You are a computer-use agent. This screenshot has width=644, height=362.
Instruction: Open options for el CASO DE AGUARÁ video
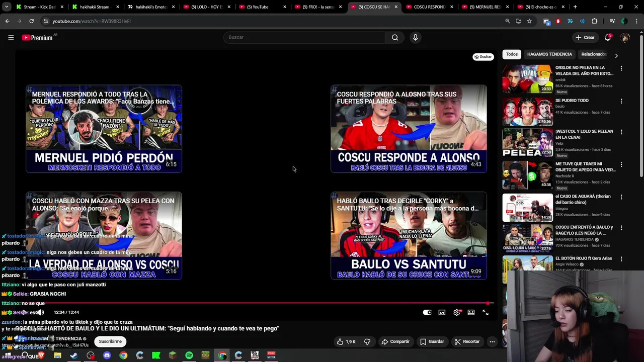(x=621, y=197)
